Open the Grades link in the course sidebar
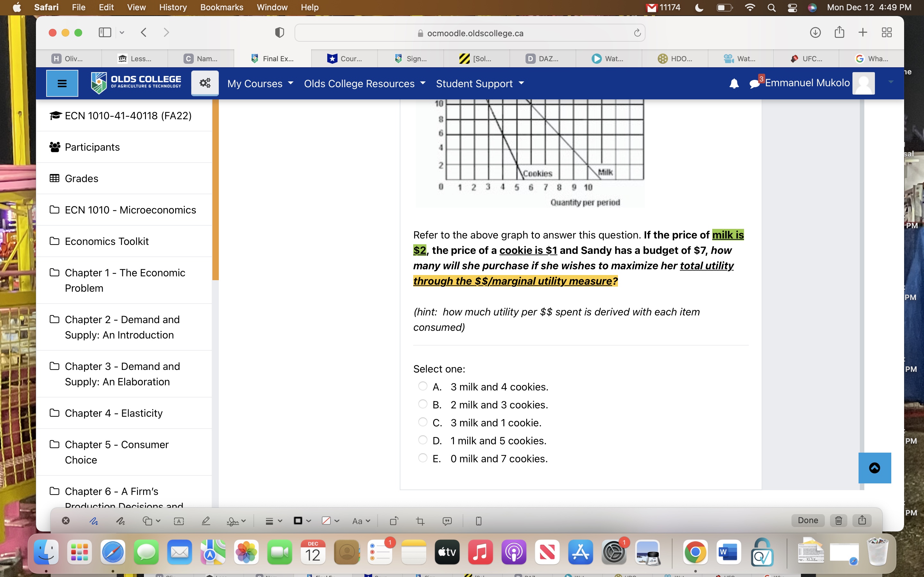 pos(81,178)
